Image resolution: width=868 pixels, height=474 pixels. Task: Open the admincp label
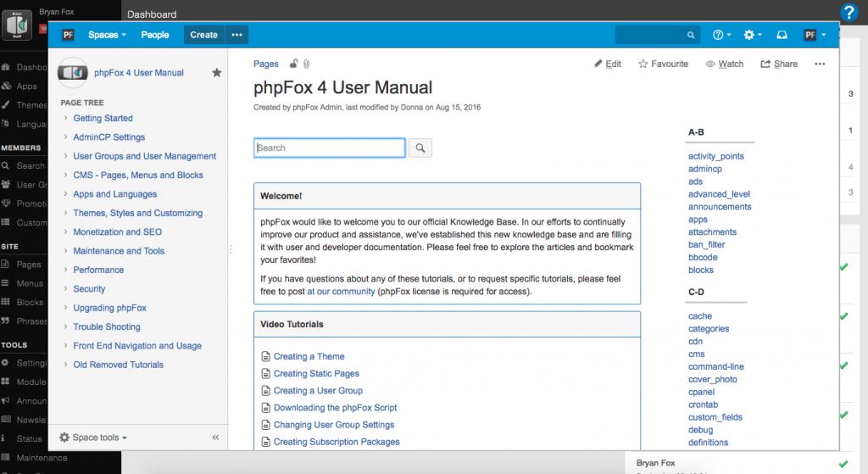click(x=704, y=169)
